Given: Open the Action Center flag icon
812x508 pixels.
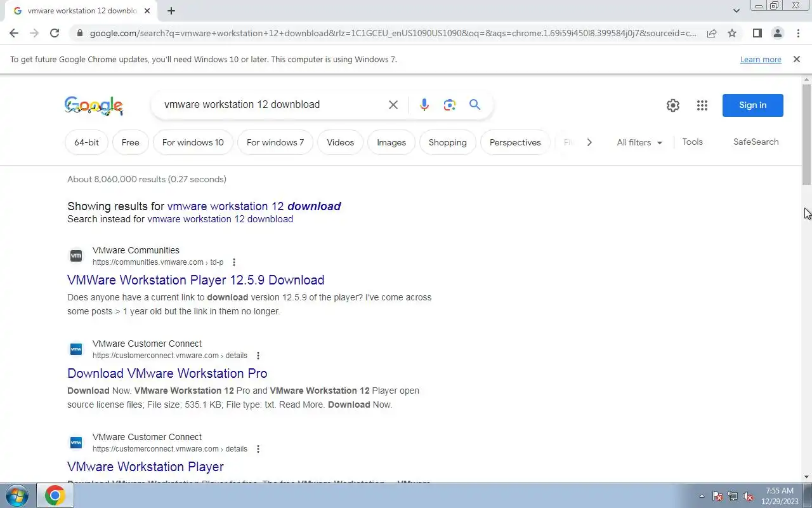Looking at the screenshot, I should [x=717, y=497].
